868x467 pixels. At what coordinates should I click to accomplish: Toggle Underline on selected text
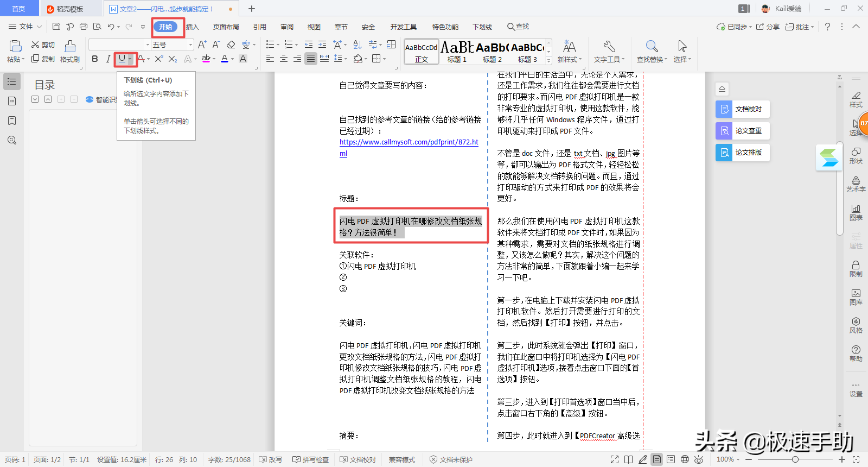pyautogui.click(x=122, y=59)
